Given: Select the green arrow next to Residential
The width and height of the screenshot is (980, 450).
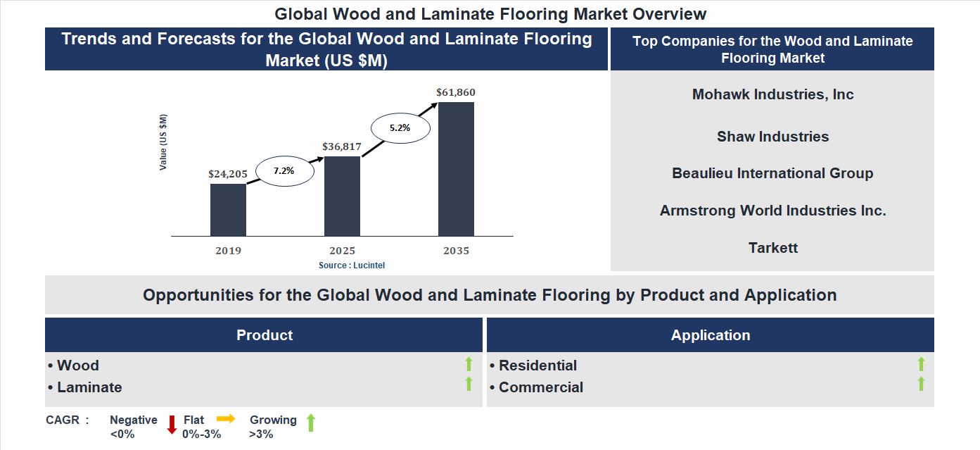Looking at the screenshot, I should (x=922, y=364).
